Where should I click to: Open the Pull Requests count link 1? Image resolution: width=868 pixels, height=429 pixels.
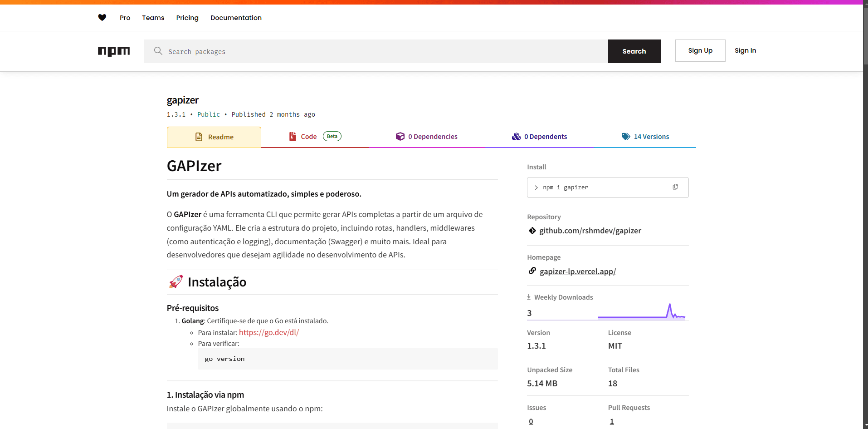(612, 421)
